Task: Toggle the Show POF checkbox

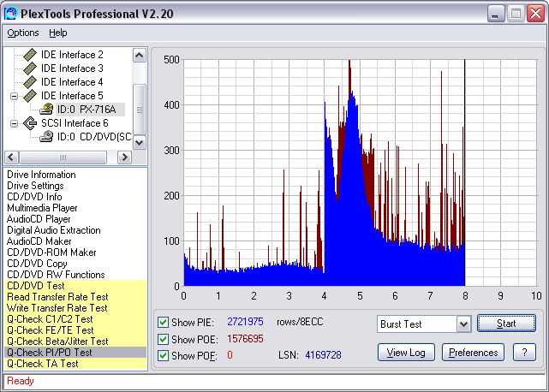Action: 163,355
